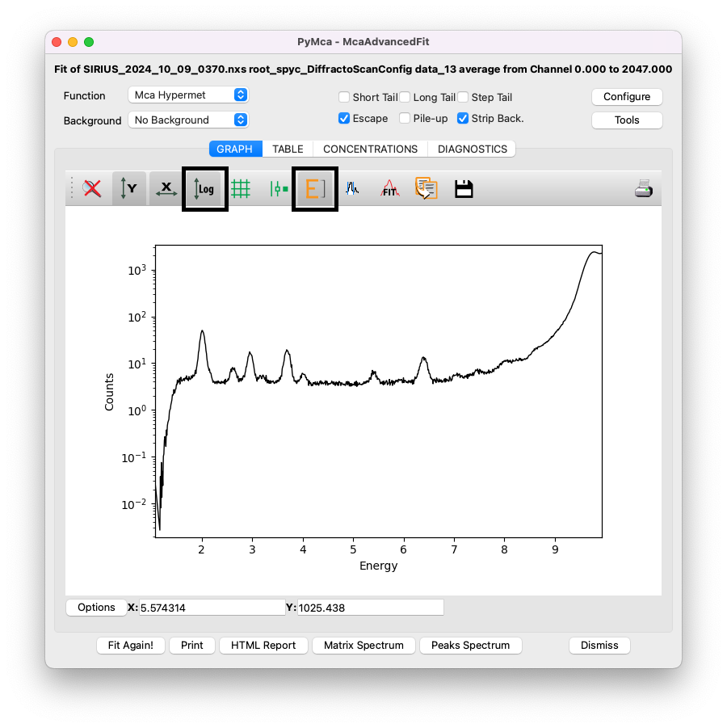727x728 pixels.
Task: Click the peak search icon
Action: 352,188
